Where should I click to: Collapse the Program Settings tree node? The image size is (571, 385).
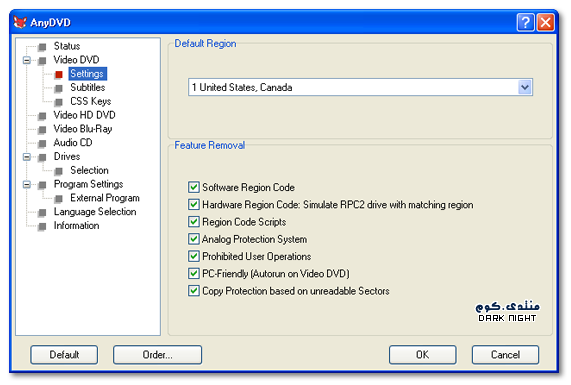click(x=27, y=185)
